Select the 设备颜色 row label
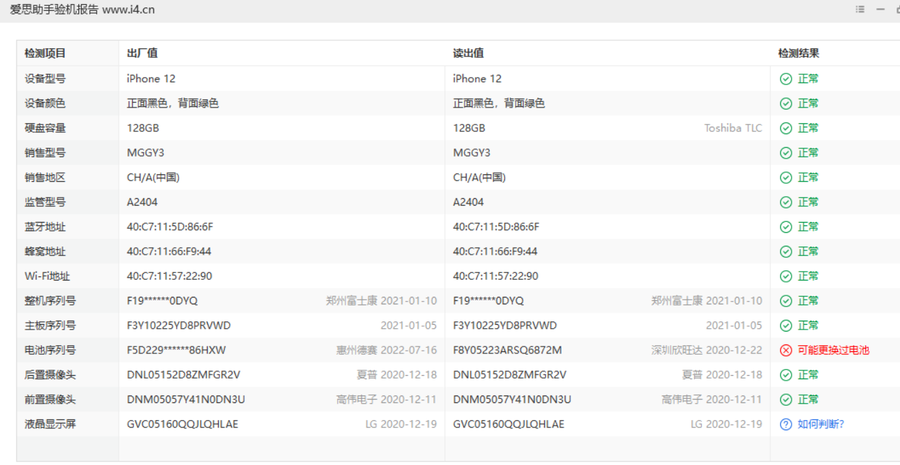Viewport: 900px width, 465px height. [45, 103]
